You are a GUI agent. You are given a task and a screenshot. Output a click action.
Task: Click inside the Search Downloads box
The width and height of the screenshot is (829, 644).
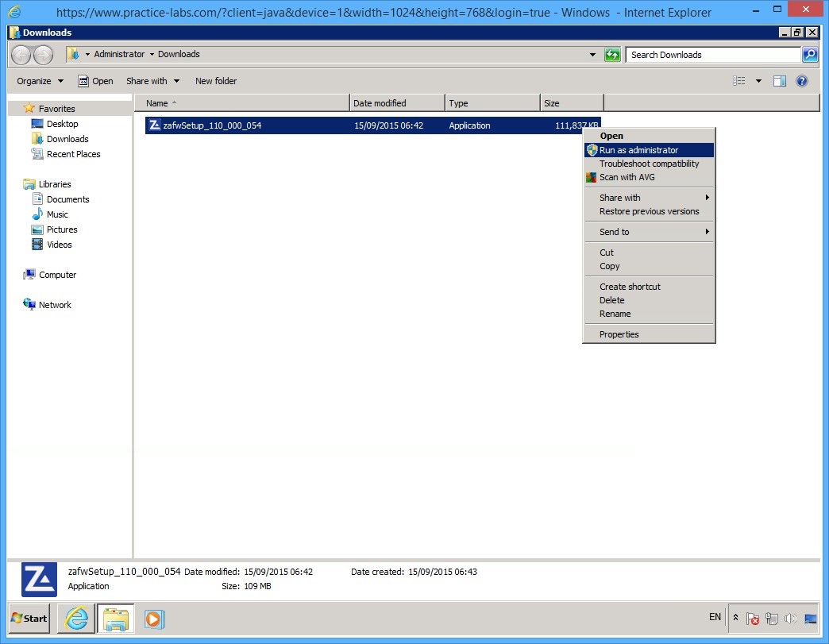point(707,54)
